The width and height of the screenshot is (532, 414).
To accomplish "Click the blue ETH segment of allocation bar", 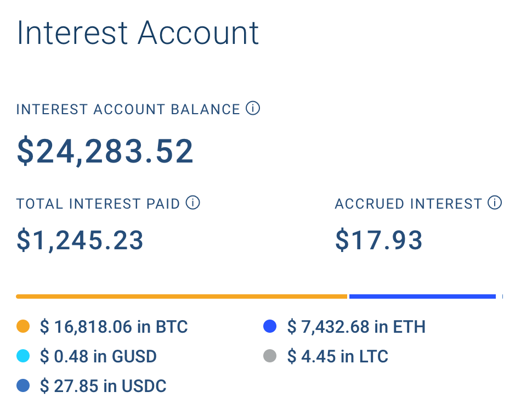I will pos(422,296).
